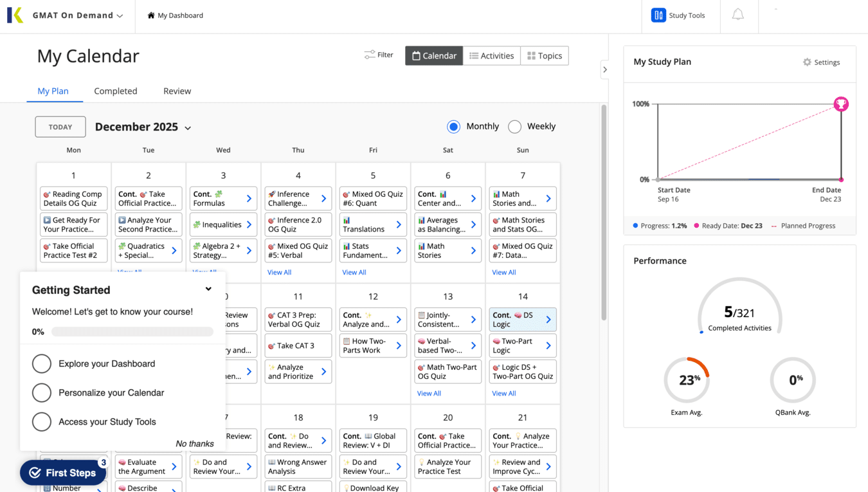Click the trophy goal marker on chart
This screenshot has height=492, width=868.
pos(840,104)
